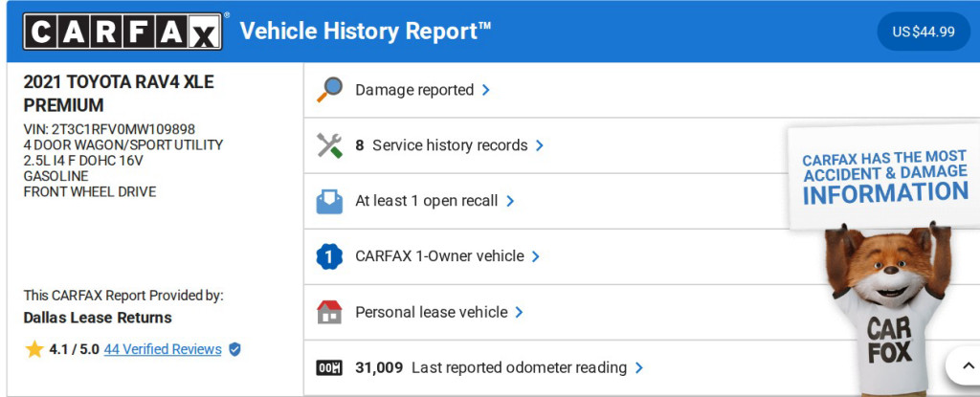
Task: Open the Personal lease vehicle details
Action: [431, 312]
